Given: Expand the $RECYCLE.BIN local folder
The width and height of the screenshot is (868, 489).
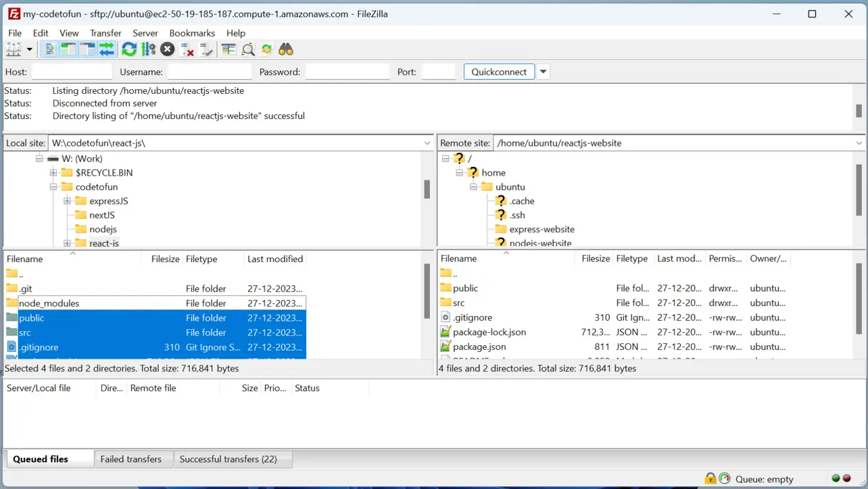Looking at the screenshot, I should (53, 173).
